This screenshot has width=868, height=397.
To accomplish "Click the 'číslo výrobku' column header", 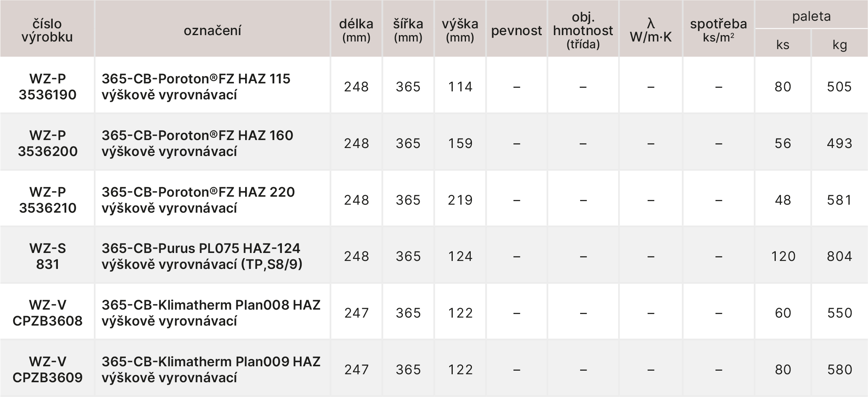I will (47, 30).
